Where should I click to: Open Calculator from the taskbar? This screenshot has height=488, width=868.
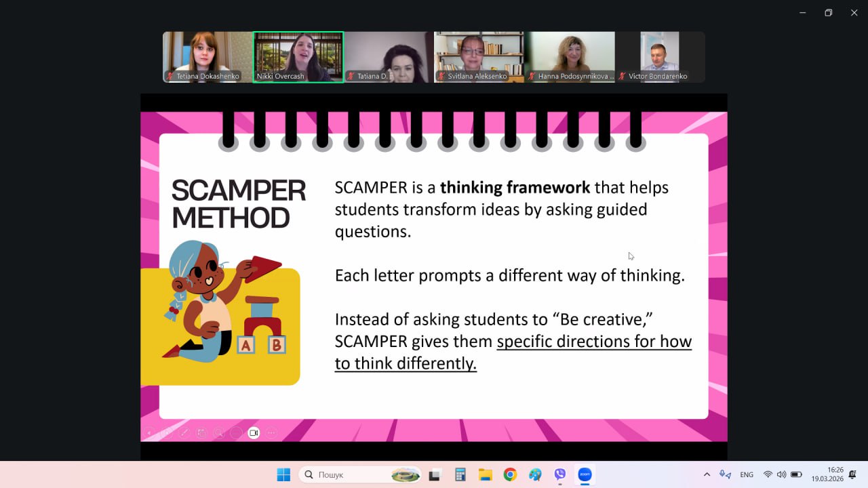(x=460, y=474)
